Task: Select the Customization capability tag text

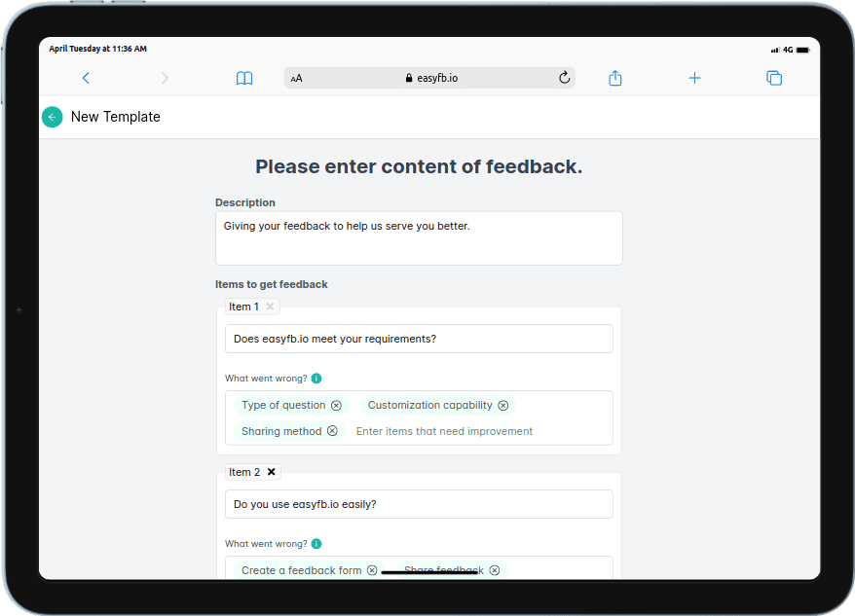Action: coord(429,405)
